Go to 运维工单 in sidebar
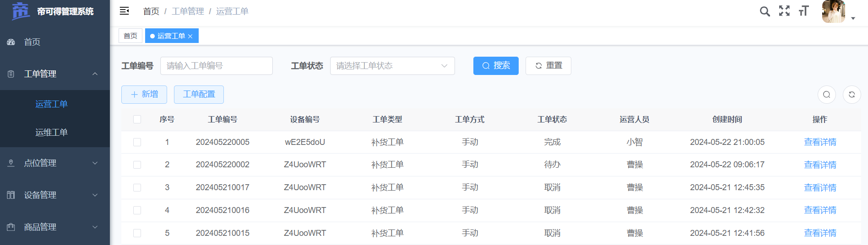Image resolution: width=868 pixels, height=245 pixels. (x=51, y=133)
